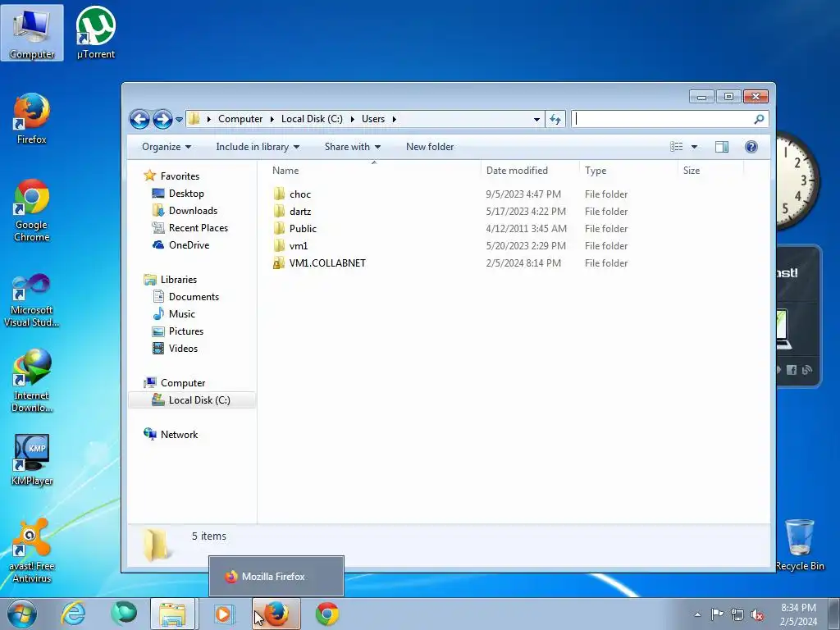840x630 pixels.
Task: Open the avast! Free Antivirus shortcut
Action: [x=32, y=550]
